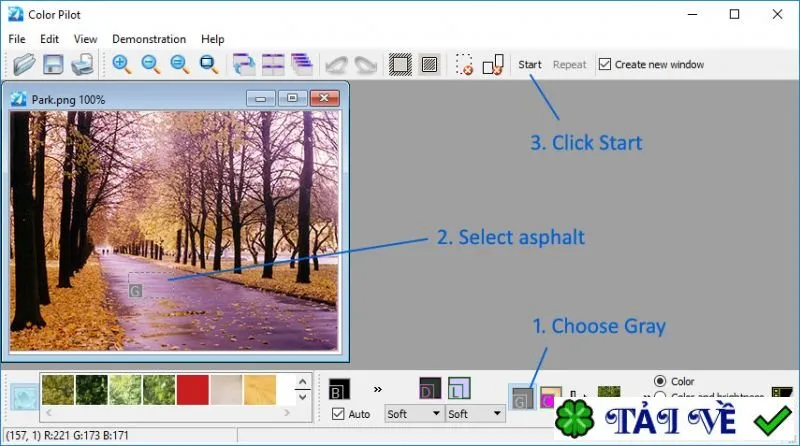
Task: Toggle the Auto checkbox
Action: 338,414
